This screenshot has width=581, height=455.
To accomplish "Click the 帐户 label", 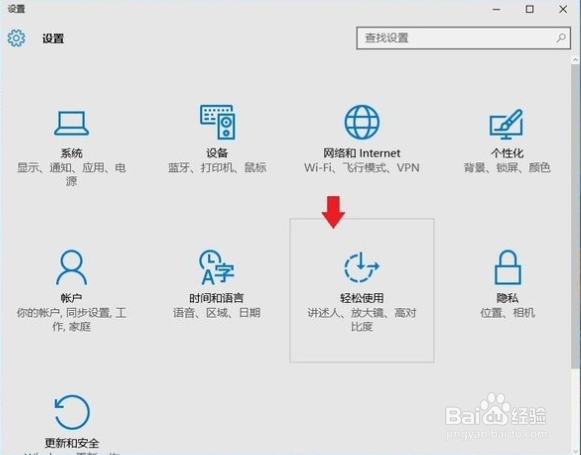I will tap(72, 298).
